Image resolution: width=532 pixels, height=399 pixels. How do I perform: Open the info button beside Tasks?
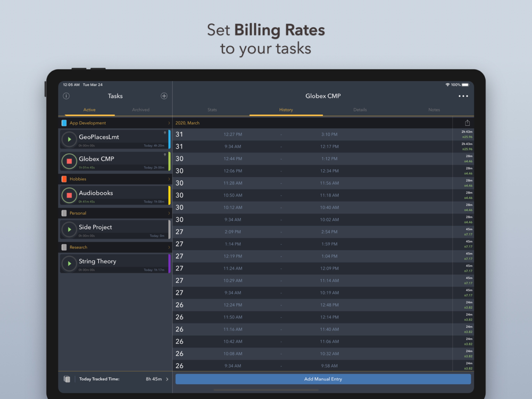(x=66, y=96)
